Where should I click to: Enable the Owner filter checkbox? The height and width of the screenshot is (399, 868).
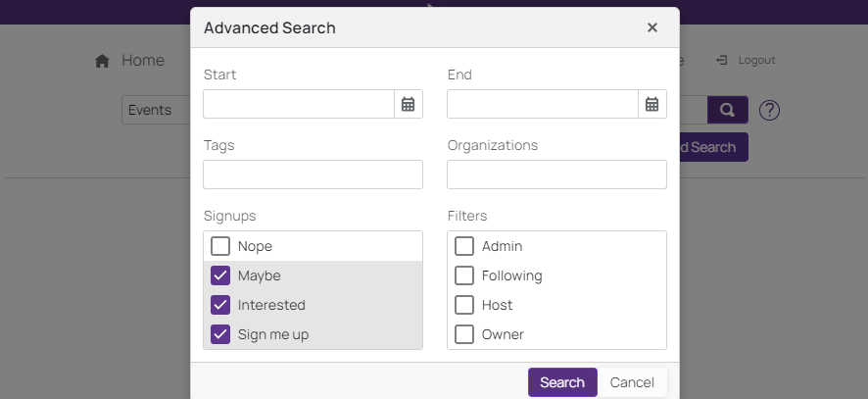464,334
